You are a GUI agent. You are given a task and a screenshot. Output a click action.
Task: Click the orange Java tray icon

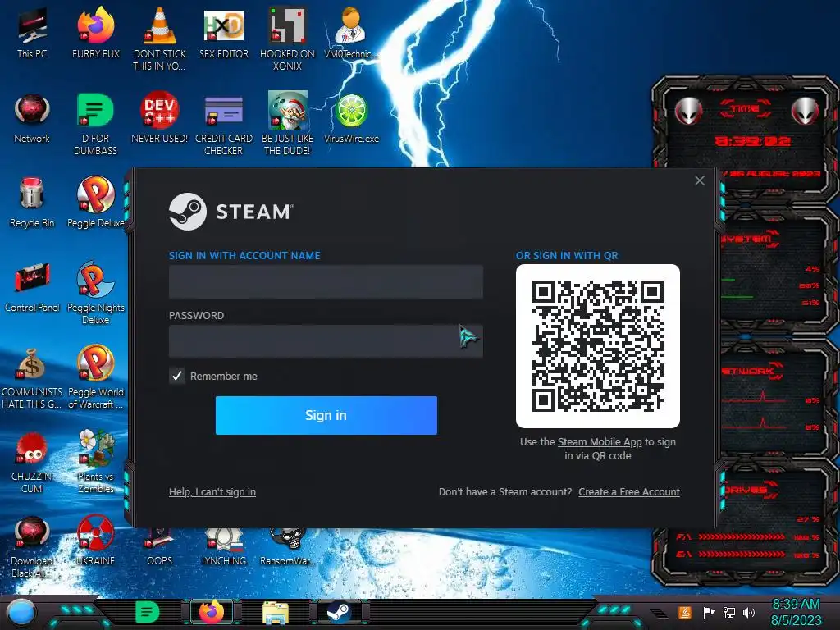pos(685,612)
